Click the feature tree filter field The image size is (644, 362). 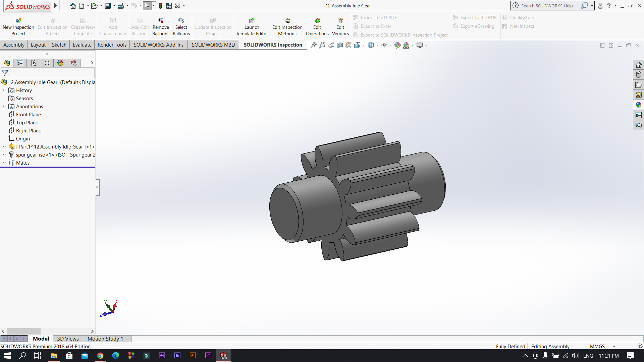click(47, 73)
